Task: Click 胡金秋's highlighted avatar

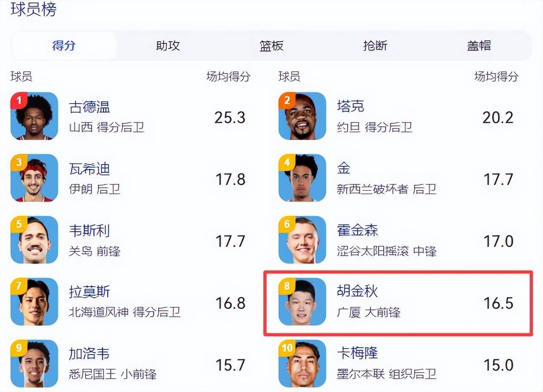Action: [x=302, y=302]
